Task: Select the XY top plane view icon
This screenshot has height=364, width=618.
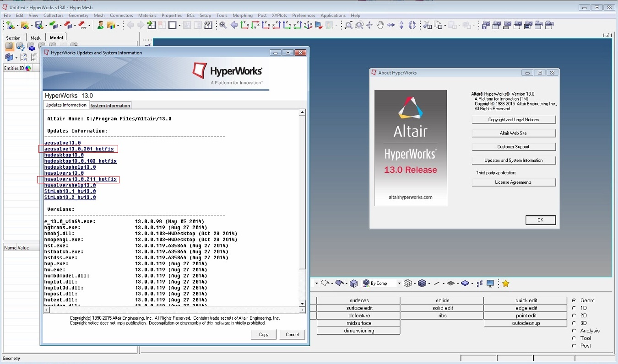Action: click(x=244, y=25)
